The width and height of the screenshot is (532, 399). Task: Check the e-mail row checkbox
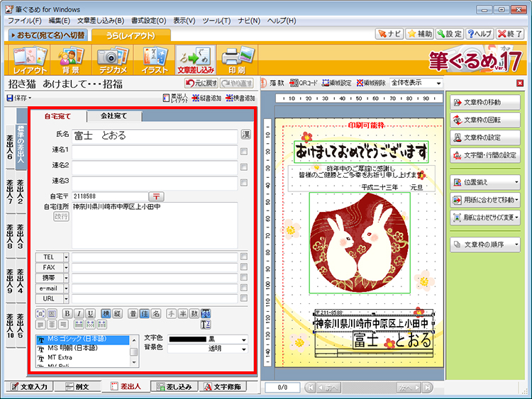[x=244, y=288]
